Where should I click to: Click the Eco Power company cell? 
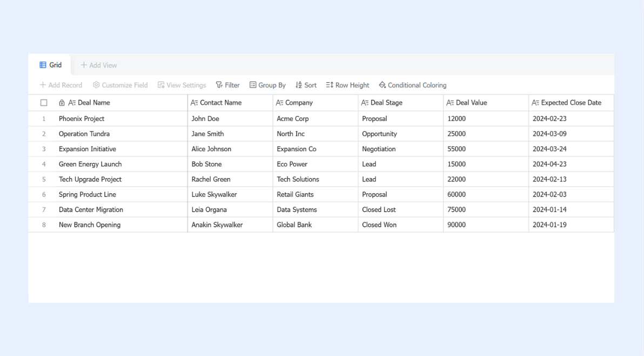pyautogui.click(x=316, y=164)
